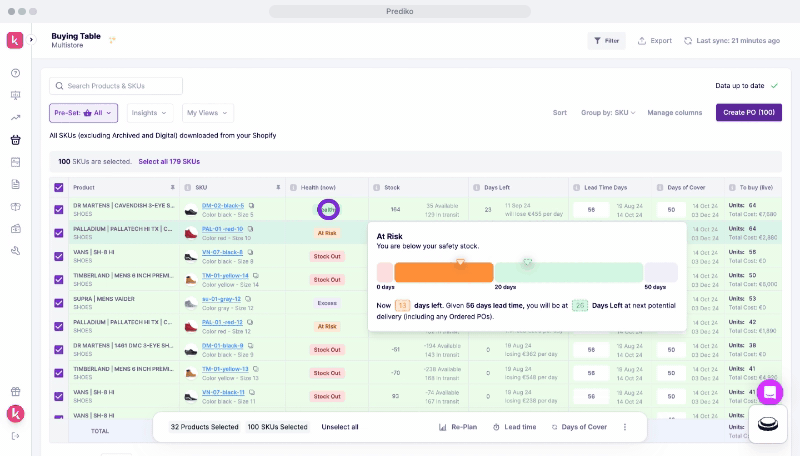Image resolution: width=800 pixels, height=456 pixels.
Task: Edit lead time value 56 in first row
Action: pyautogui.click(x=591, y=210)
